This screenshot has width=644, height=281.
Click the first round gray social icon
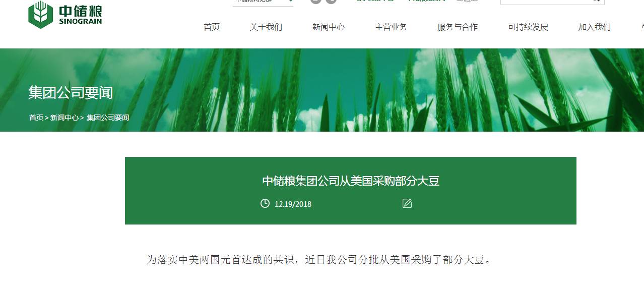point(315,1)
